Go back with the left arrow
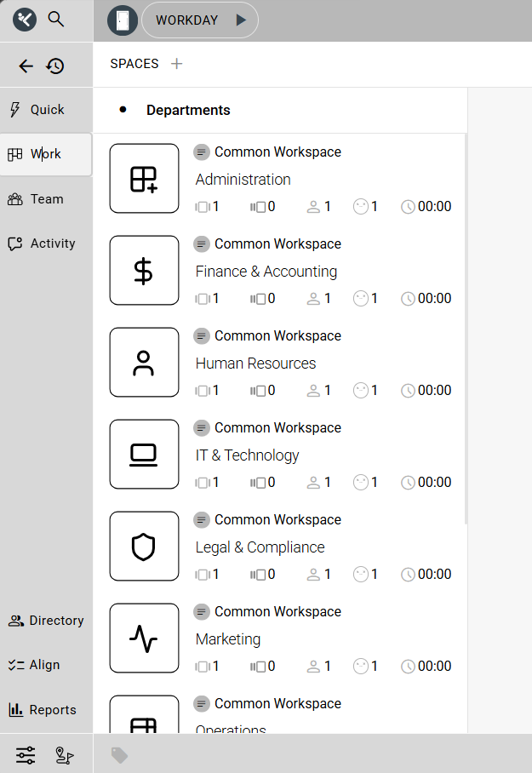This screenshot has width=532, height=773. pyautogui.click(x=26, y=66)
